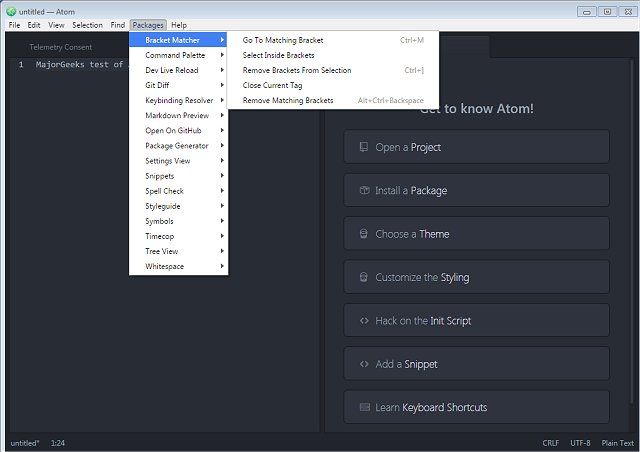Expand the Dev Live Reload submenu arrow
The width and height of the screenshot is (640, 452).
[x=222, y=70]
